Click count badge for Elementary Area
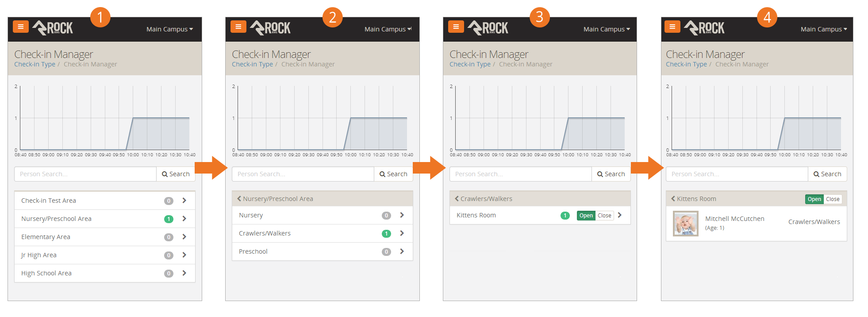 (169, 237)
